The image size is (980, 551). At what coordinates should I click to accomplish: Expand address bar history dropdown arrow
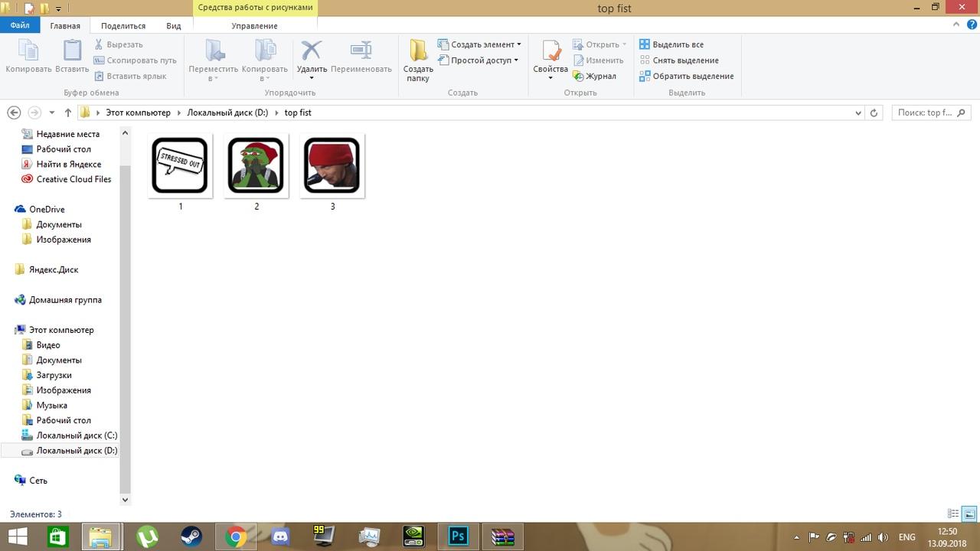pos(857,112)
